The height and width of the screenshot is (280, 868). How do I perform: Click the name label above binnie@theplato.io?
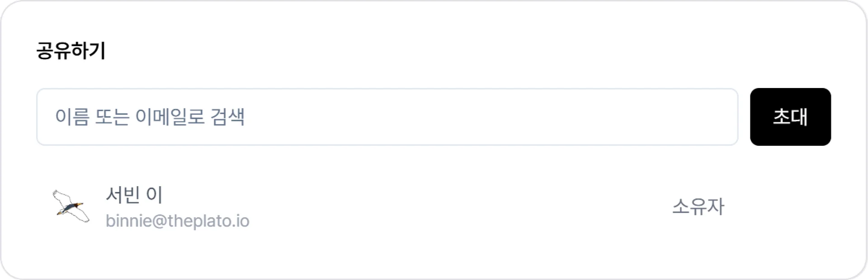pos(134,195)
